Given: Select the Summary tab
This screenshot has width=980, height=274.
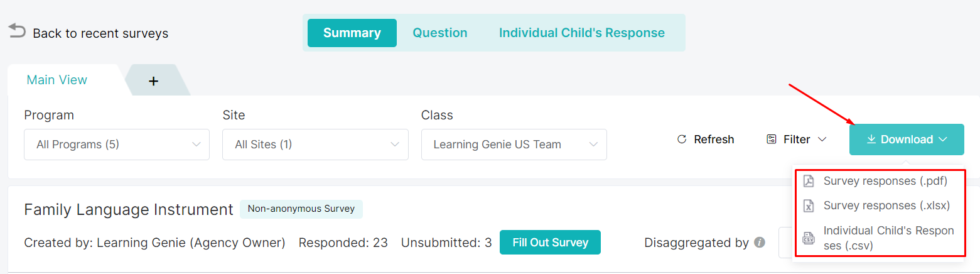Looking at the screenshot, I should coord(352,33).
